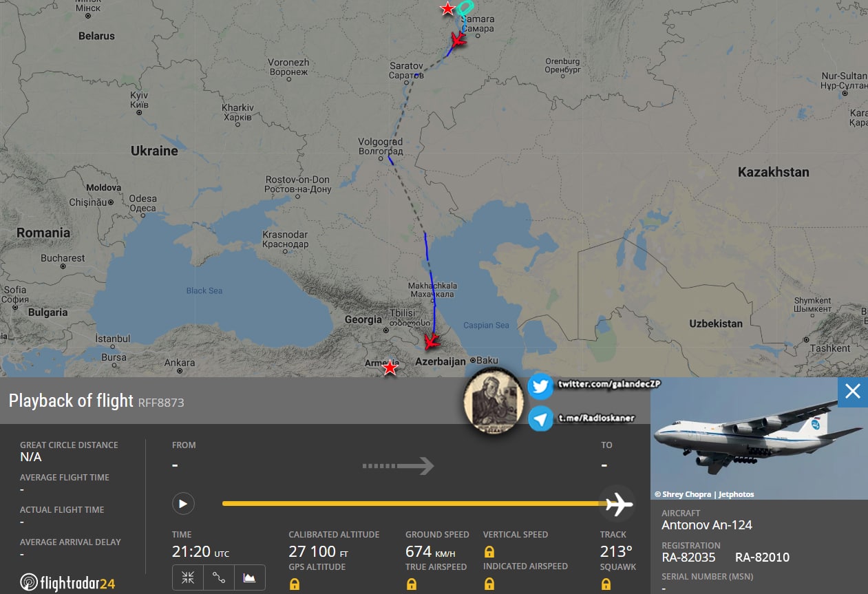Image resolution: width=868 pixels, height=594 pixels.
Task: Open the altitude graph chart icon
Action: pyautogui.click(x=250, y=578)
